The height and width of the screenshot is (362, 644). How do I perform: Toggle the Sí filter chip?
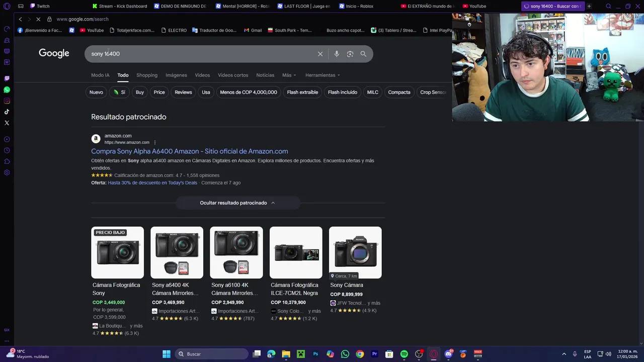pos(119,92)
